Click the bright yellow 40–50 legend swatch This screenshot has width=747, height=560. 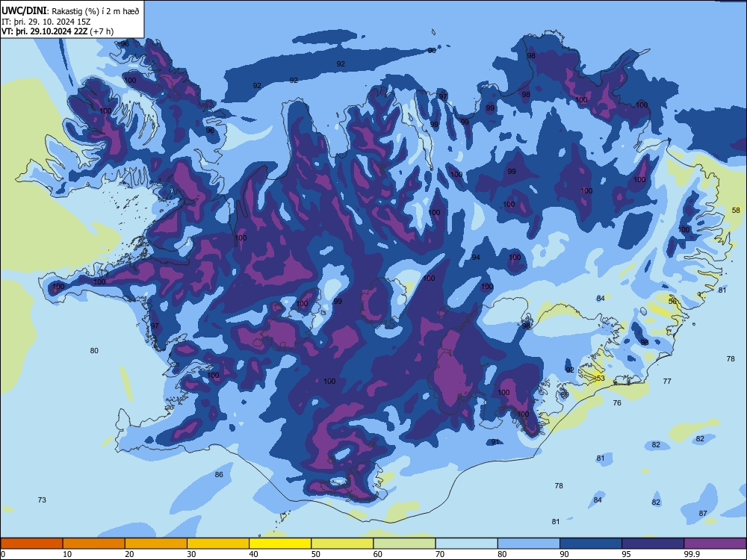[280, 544]
